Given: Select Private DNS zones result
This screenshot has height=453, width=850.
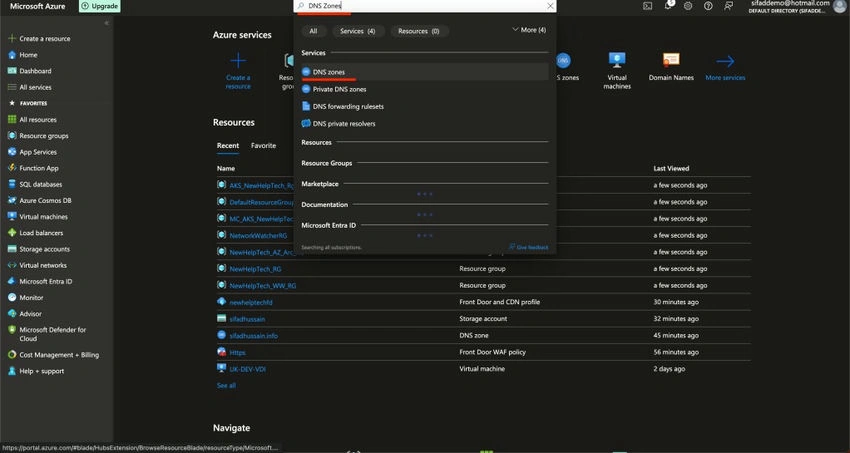Looking at the screenshot, I should tap(424, 89).
